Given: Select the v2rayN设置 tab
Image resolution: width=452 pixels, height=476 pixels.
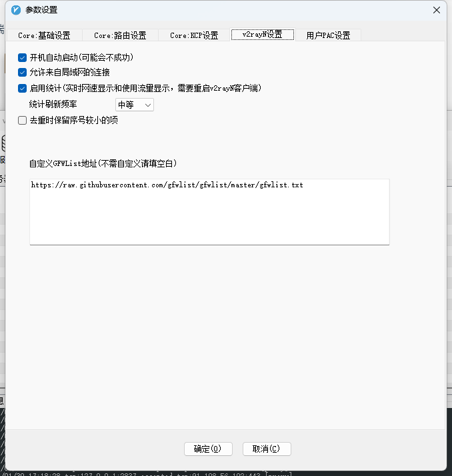Looking at the screenshot, I should coord(262,35).
